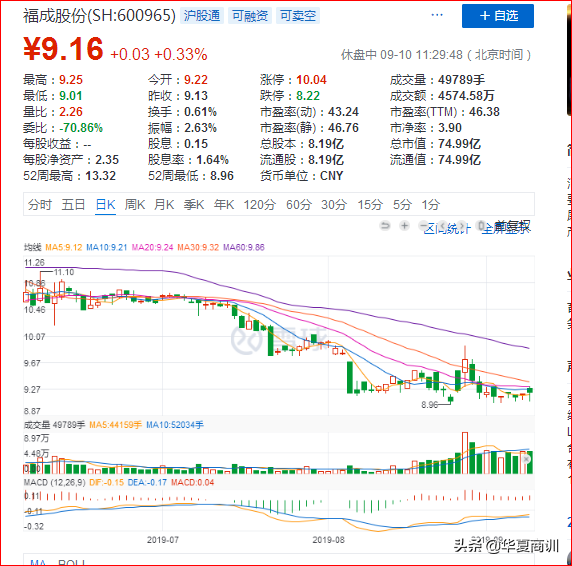Image resolution: width=572 pixels, height=566 pixels.
Task: Click the 最低 value 9.01
Action: pos(70,96)
